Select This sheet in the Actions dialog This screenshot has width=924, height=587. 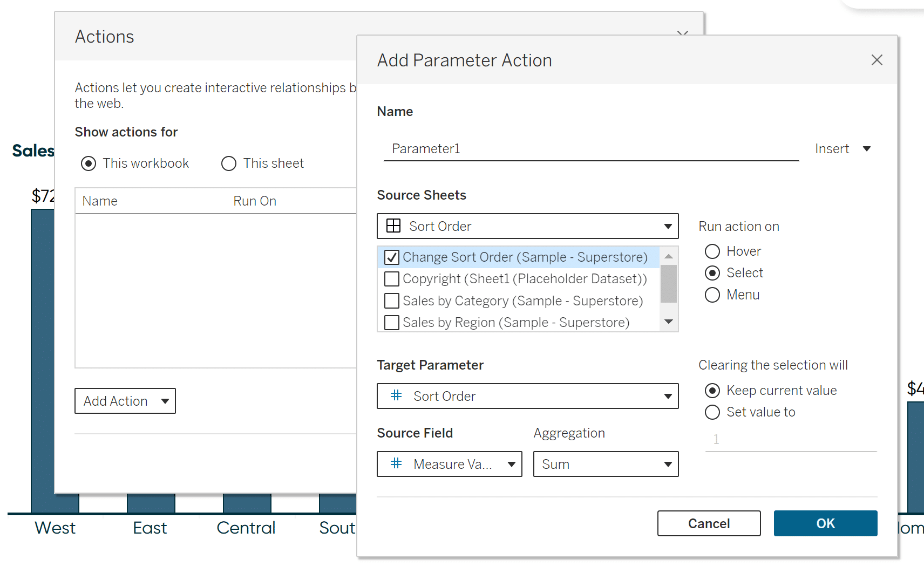click(229, 163)
